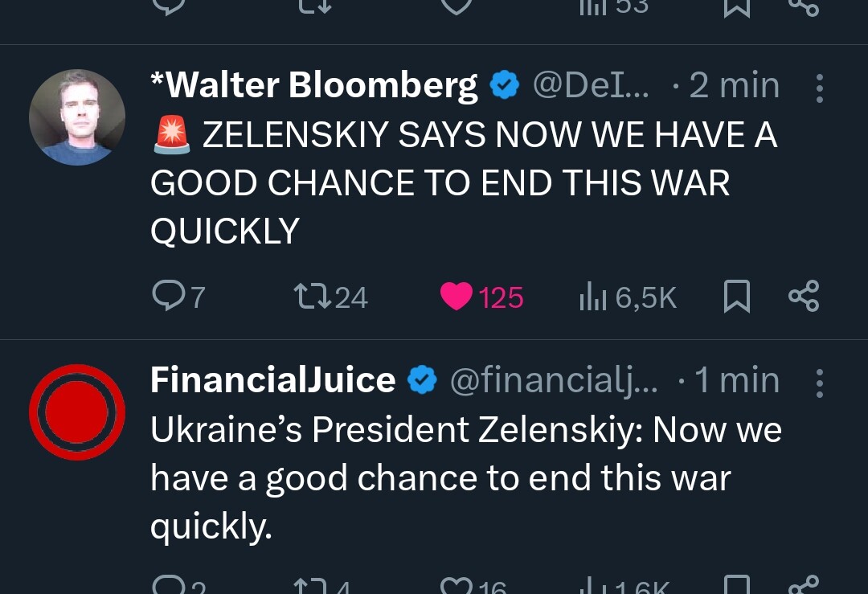The width and height of the screenshot is (868, 594).
Task: View analytics showing 6,5K views
Action: pyautogui.click(x=628, y=297)
